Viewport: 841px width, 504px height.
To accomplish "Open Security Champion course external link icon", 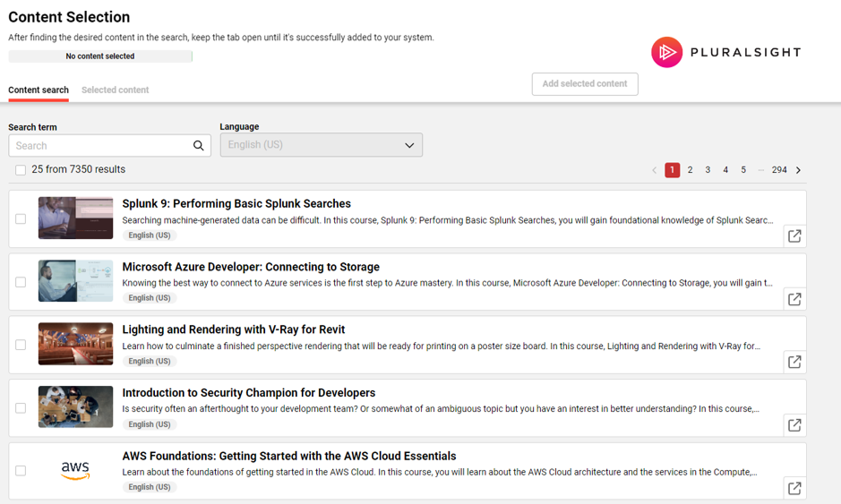I will (794, 425).
